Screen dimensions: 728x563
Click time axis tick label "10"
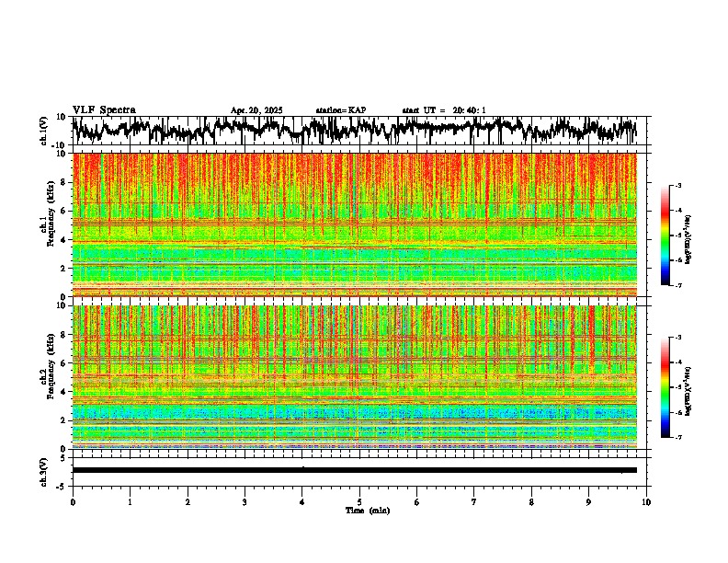coord(646,502)
